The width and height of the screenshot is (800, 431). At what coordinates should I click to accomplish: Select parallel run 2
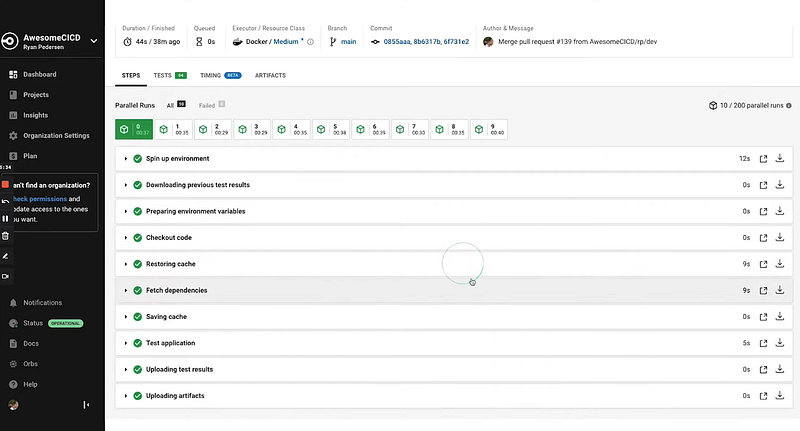click(x=213, y=130)
